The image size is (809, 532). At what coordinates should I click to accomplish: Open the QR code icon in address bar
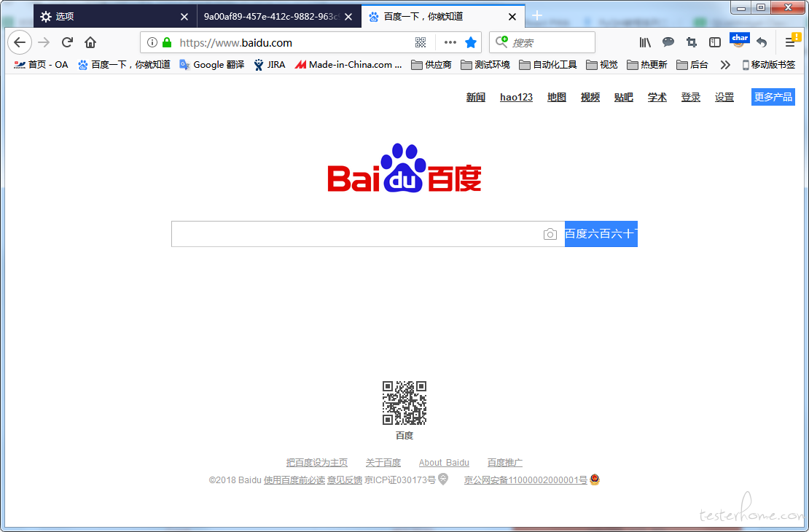pyautogui.click(x=421, y=42)
